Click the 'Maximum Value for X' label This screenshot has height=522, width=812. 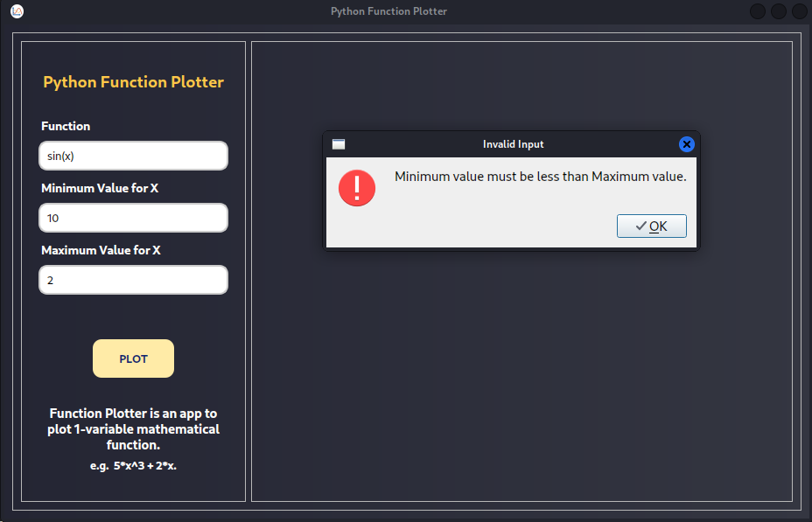101,250
